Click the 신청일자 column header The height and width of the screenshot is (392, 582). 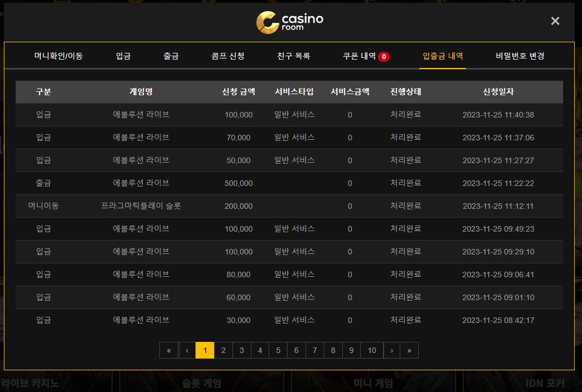tap(498, 92)
